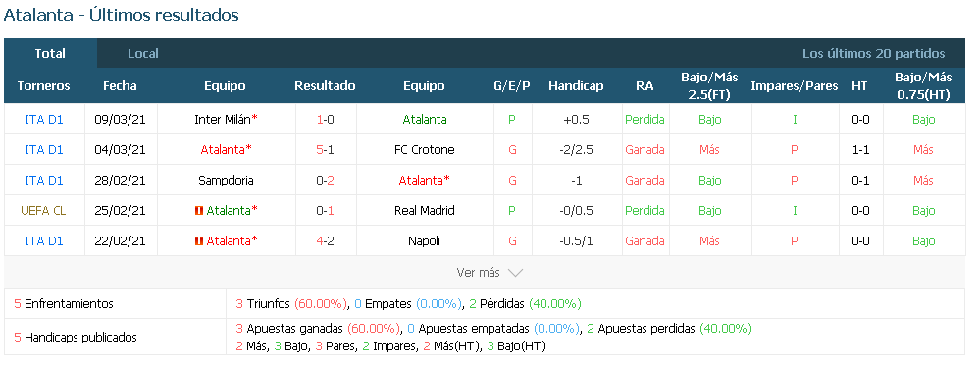Expand the Ver más chevron
The height and width of the screenshot is (369, 980).
tap(515, 273)
